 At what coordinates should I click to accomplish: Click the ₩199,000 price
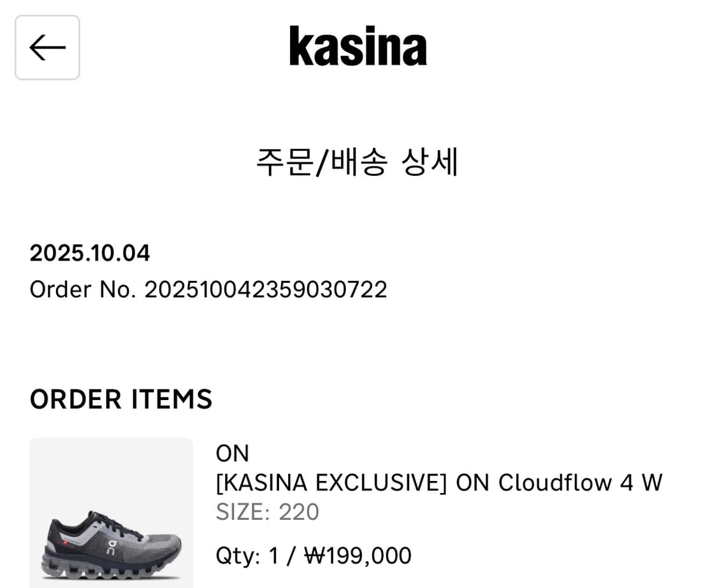pos(358,556)
